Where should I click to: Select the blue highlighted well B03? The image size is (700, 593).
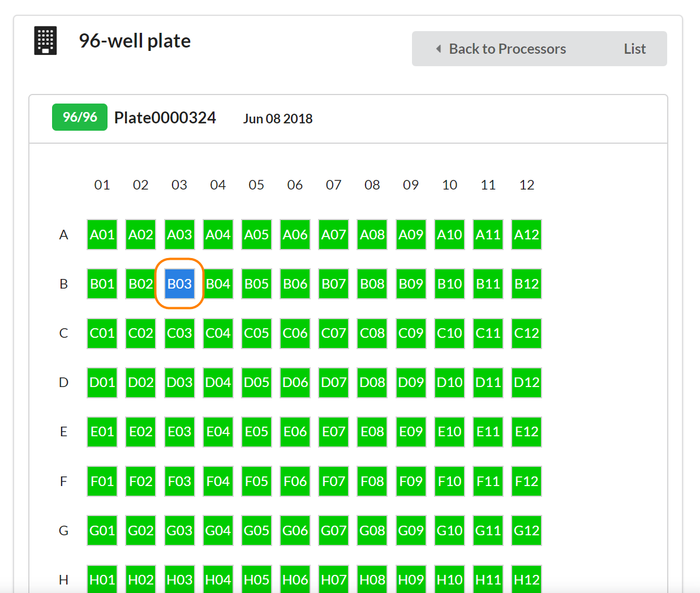[x=179, y=284]
